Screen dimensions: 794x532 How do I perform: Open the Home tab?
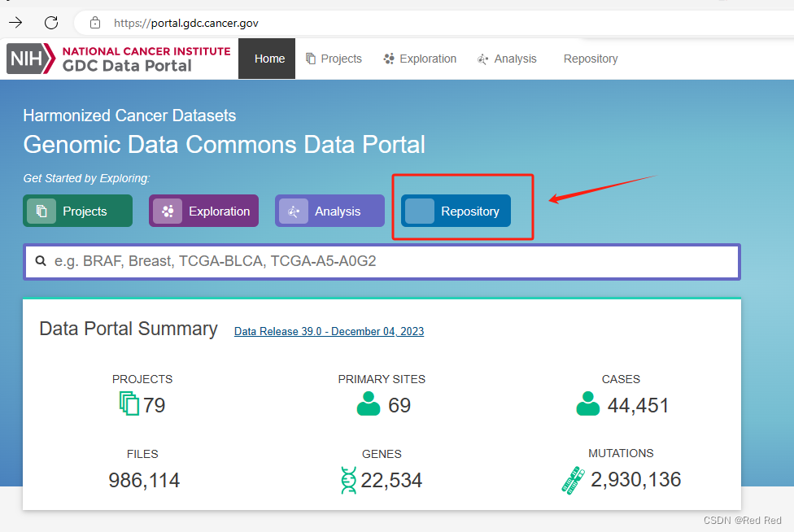[x=267, y=59]
